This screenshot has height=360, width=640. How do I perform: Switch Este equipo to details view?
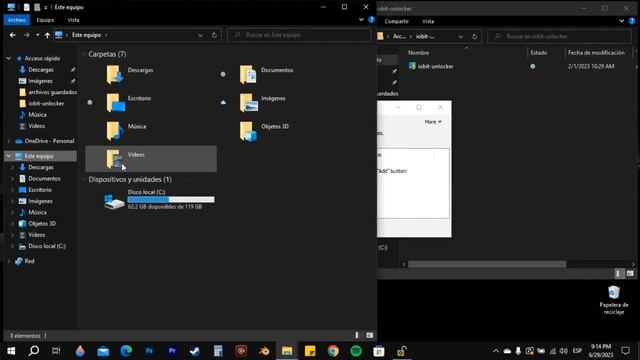(357, 336)
